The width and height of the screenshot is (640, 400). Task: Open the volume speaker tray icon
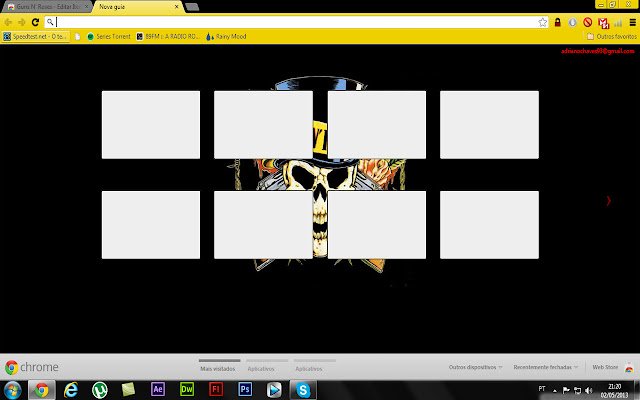pos(589,391)
